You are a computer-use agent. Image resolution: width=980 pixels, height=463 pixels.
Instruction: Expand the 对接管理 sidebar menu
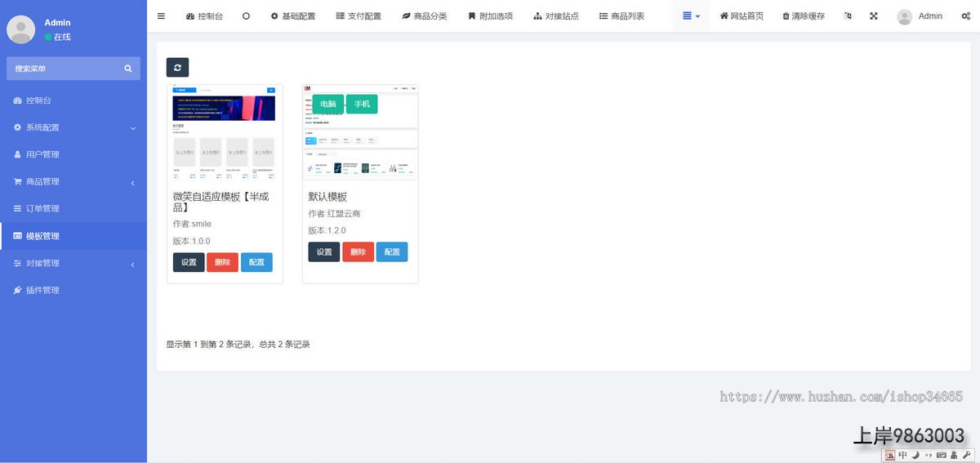(x=73, y=263)
